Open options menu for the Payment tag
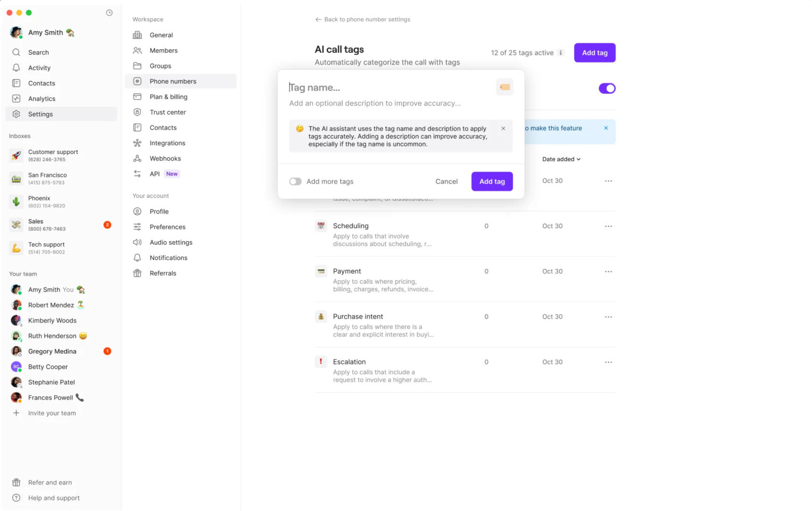The width and height of the screenshot is (812, 511). [608, 272]
